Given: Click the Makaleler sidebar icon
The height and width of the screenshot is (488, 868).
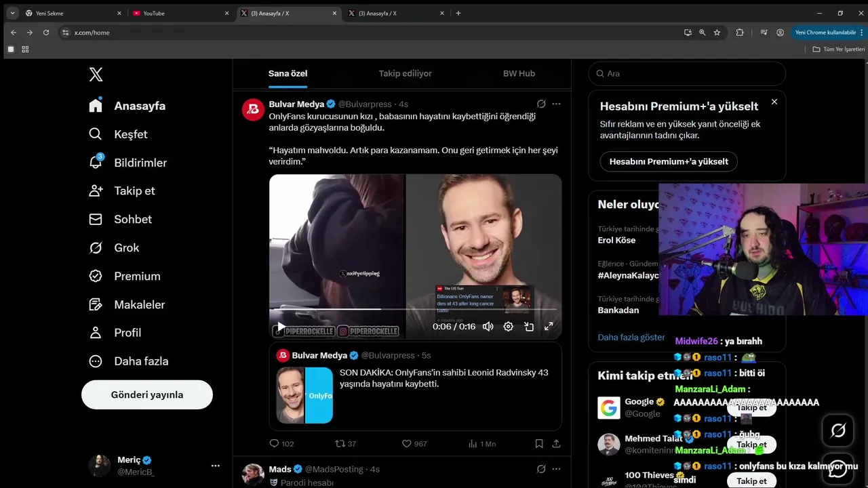Looking at the screenshot, I should point(96,304).
